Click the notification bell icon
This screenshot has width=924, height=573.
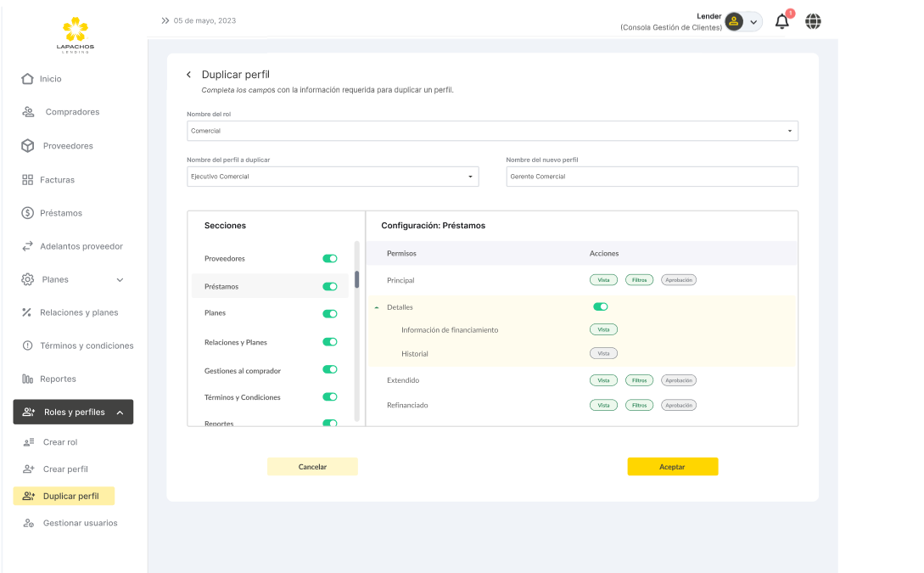coord(781,22)
